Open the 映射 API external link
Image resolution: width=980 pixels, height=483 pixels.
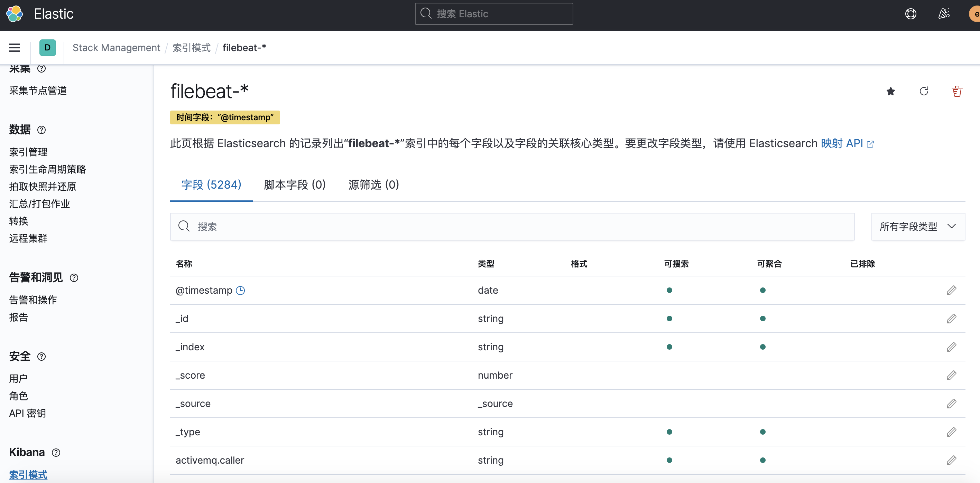847,143
